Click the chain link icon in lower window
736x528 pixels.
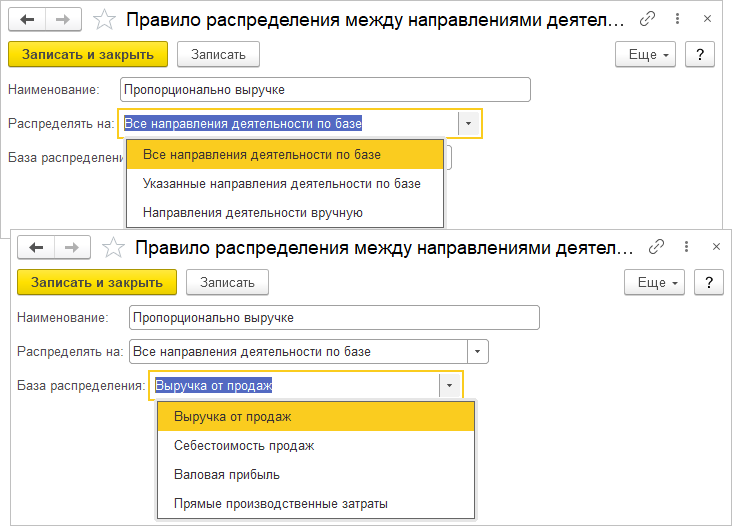pyautogui.click(x=657, y=247)
